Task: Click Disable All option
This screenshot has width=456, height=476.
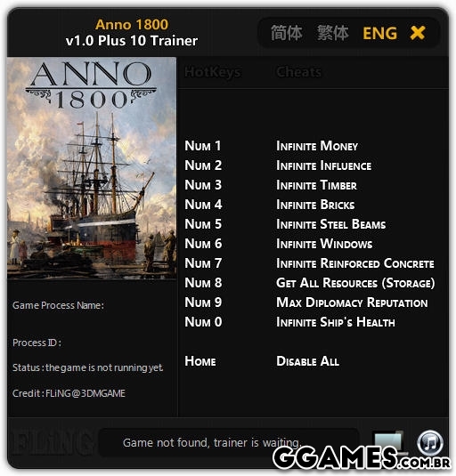Action: [307, 361]
